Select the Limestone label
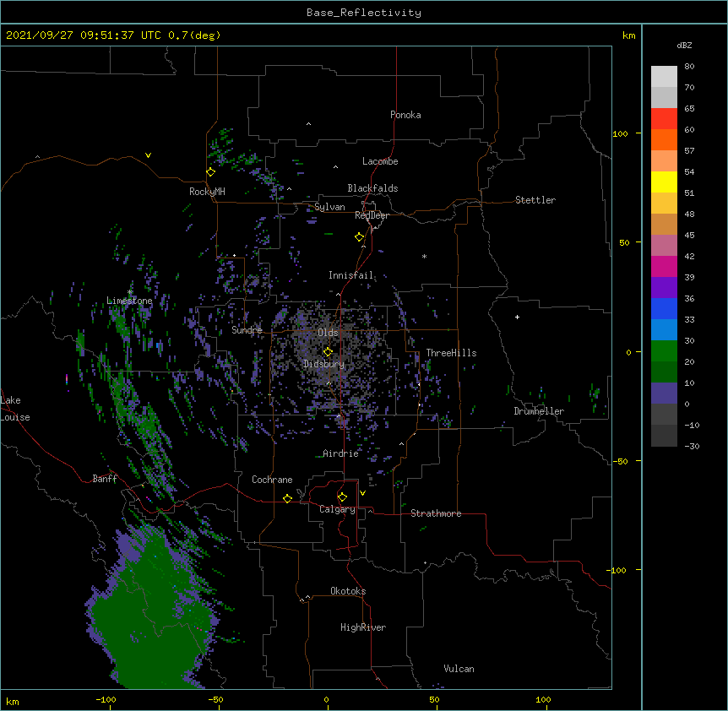 pos(129,301)
